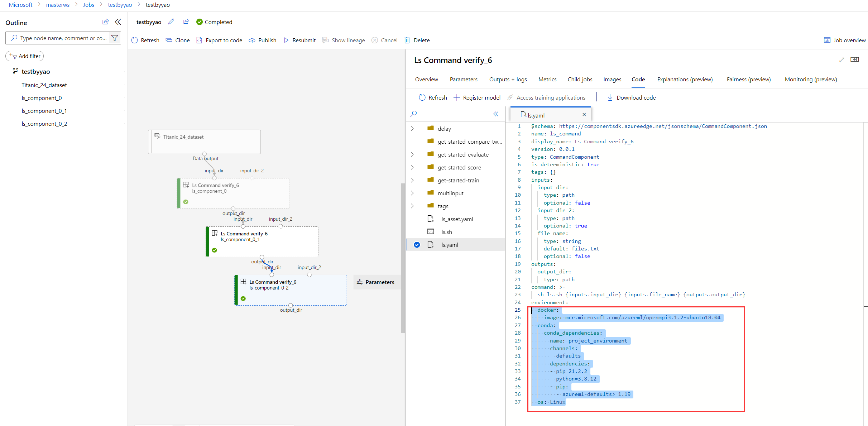The image size is (868, 426).
Task: Click Export to code icon
Action: tap(199, 40)
